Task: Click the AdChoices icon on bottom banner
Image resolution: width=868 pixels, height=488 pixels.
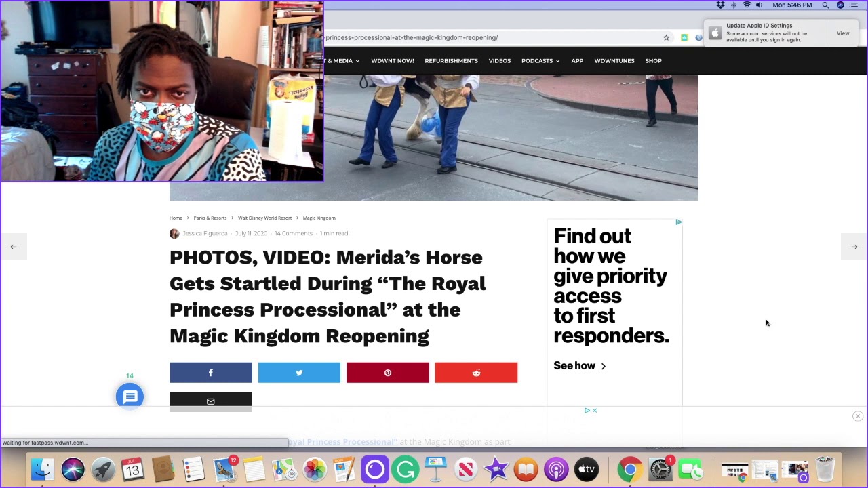Action: tap(587, 410)
